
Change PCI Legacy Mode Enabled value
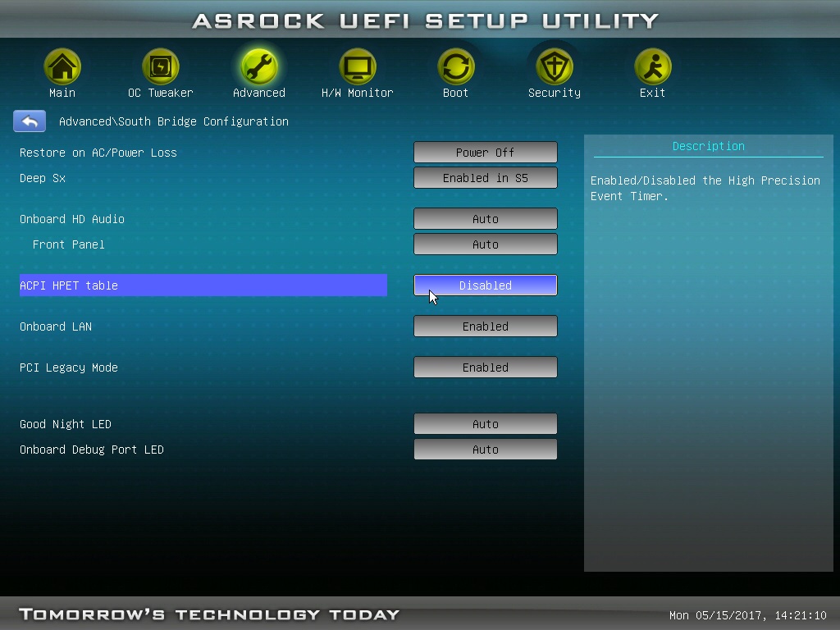tap(486, 367)
